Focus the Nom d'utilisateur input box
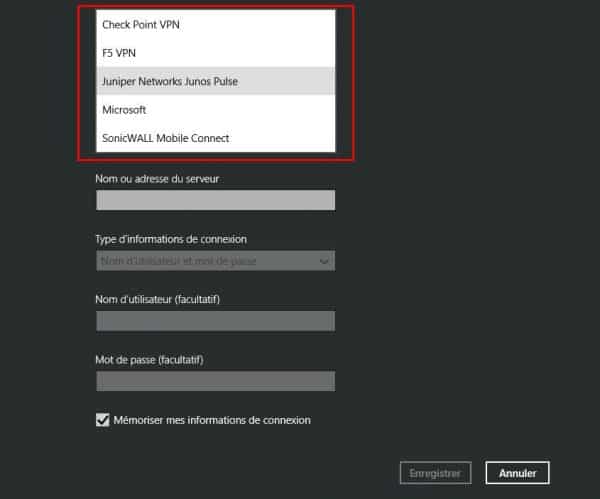The image size is (600, 499). click(x=215, y=321)
